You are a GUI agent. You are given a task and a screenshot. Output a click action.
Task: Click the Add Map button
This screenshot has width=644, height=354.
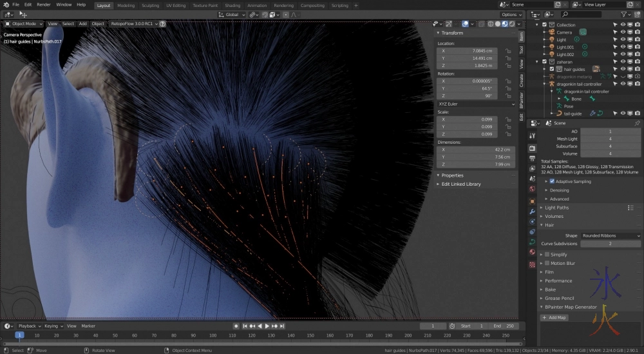tap(554, 318)
